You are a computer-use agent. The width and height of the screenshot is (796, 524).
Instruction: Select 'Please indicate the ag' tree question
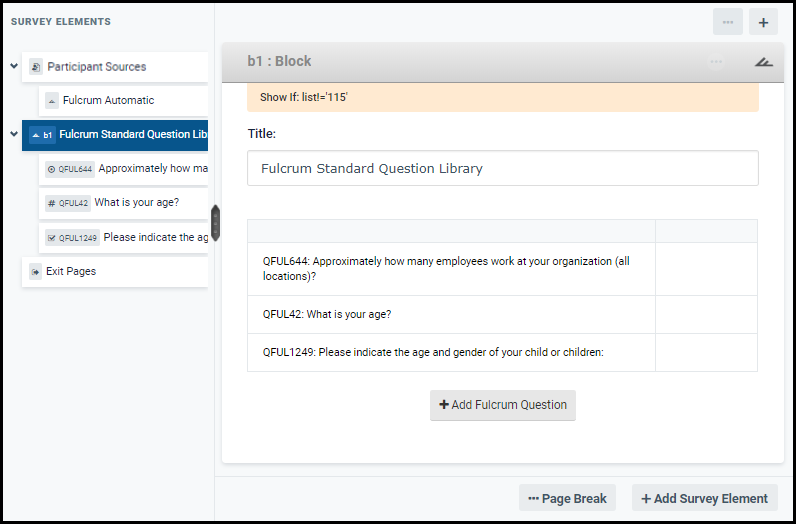123,238
